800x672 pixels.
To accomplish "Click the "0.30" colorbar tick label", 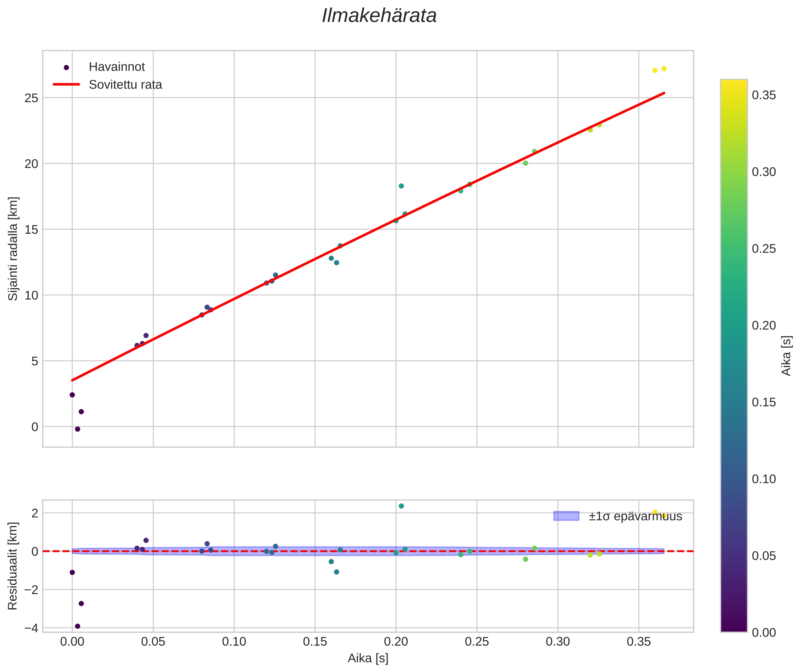I will tap(764, 172).
